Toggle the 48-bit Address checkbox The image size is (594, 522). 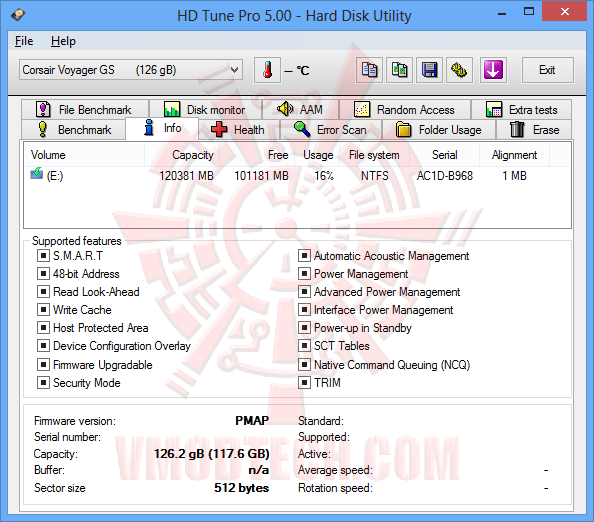[43, 274]
